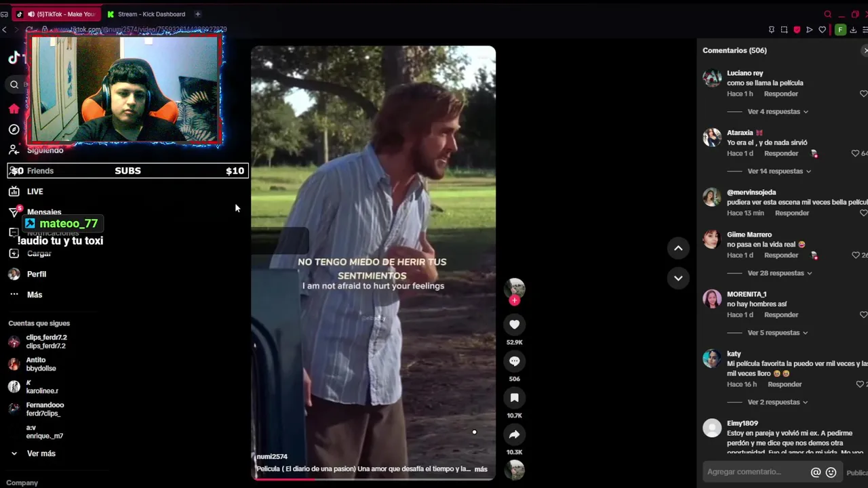Click the browser pin toolbar icon
The image size is (868, 488).
pos(771,30)
